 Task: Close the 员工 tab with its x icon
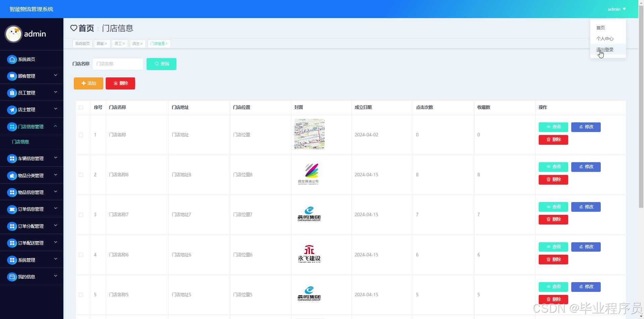click(x=123, y=44)
